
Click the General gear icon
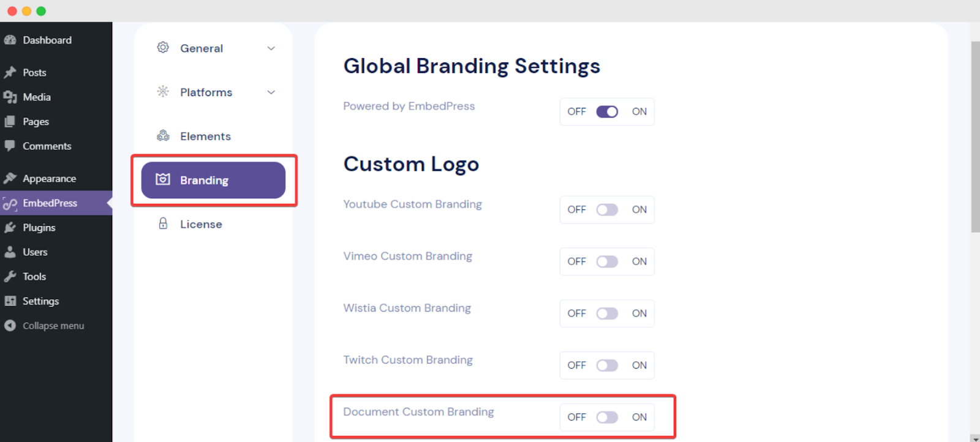pos(163,48)
